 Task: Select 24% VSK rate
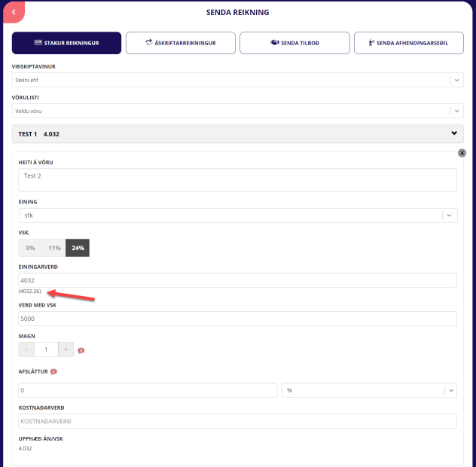(78, 248)
